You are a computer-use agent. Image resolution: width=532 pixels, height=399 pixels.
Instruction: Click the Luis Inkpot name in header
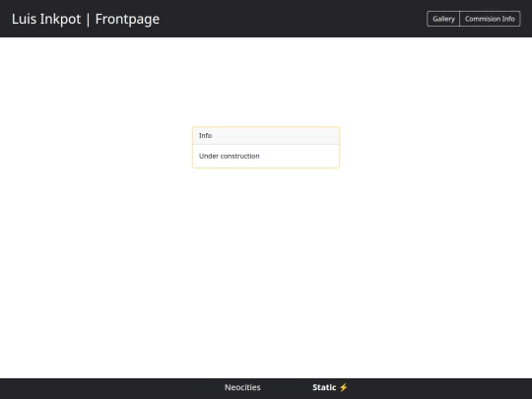[x=46, y=19]
